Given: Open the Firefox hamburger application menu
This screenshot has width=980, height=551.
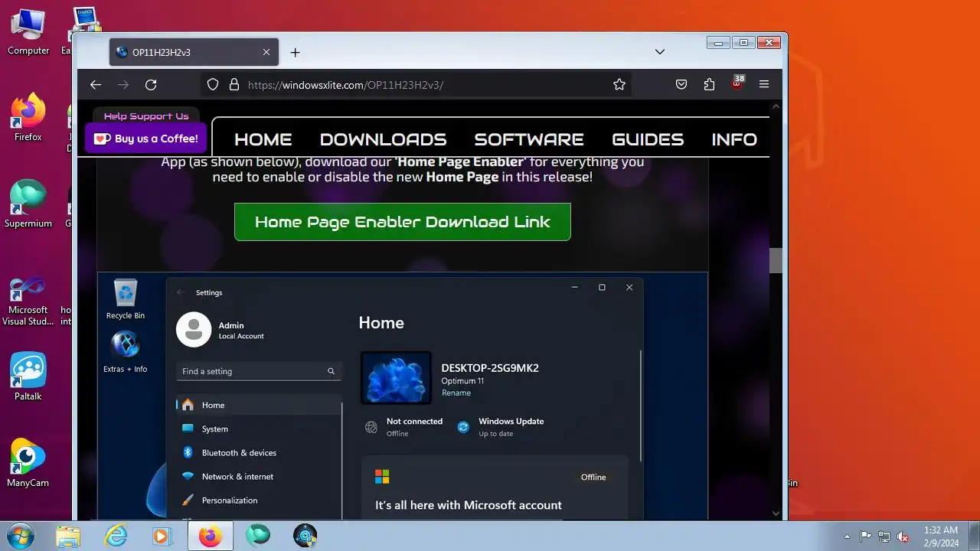Looking at the screenshot, I should (x=764, y=85).
